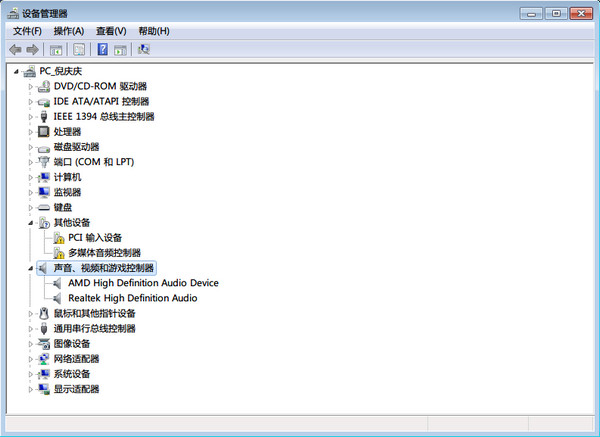The height and width of the screenshot is (437, 600).
Task: Select the 通用串行总线控制器 category
Action: coord(94,329)
